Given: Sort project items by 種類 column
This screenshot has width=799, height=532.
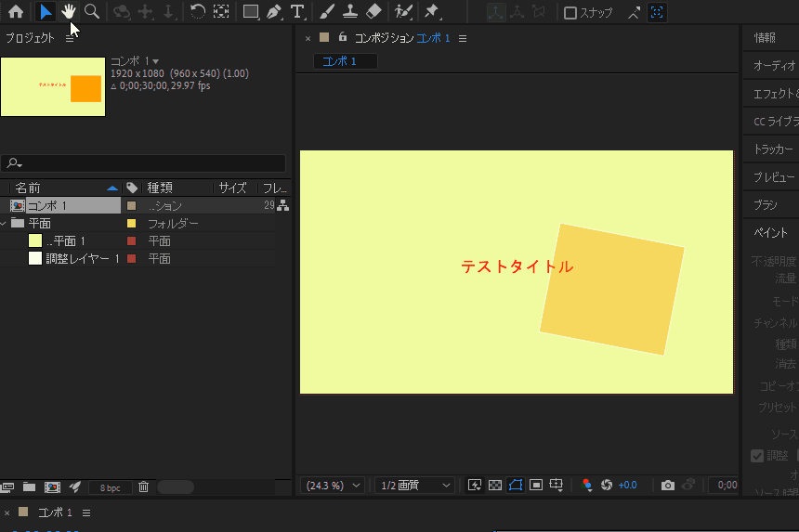Looking at the screenshot, I should point(160,188).
